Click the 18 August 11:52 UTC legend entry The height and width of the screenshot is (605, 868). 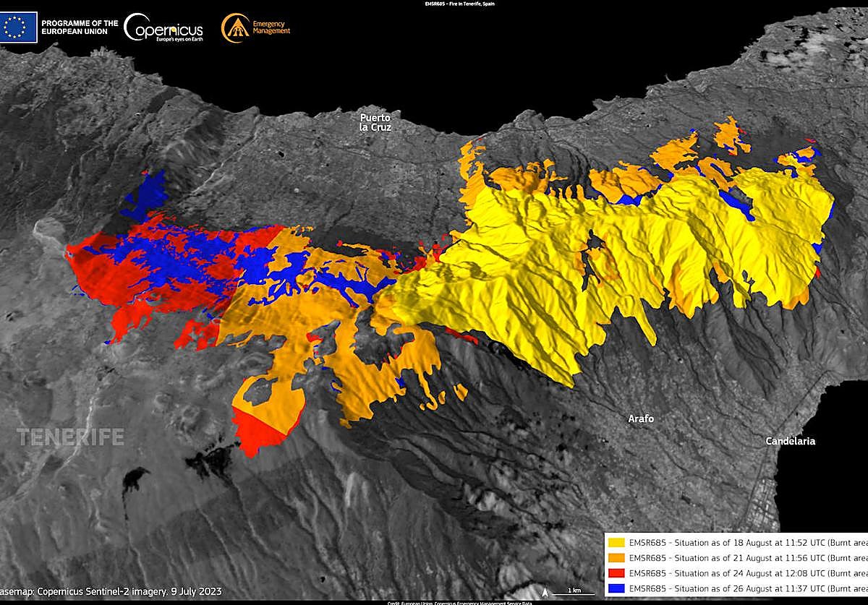point(746,542)
